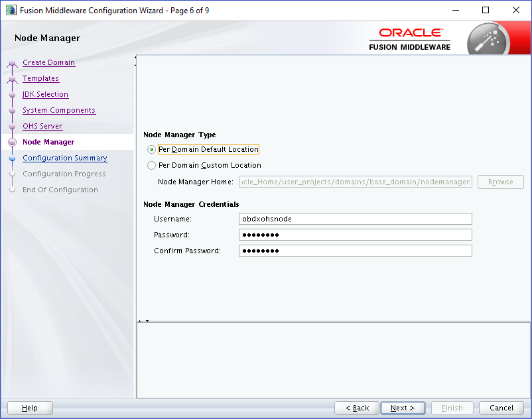Minimize the wizard window
532x419 pixels.
[x=456, y=10]
